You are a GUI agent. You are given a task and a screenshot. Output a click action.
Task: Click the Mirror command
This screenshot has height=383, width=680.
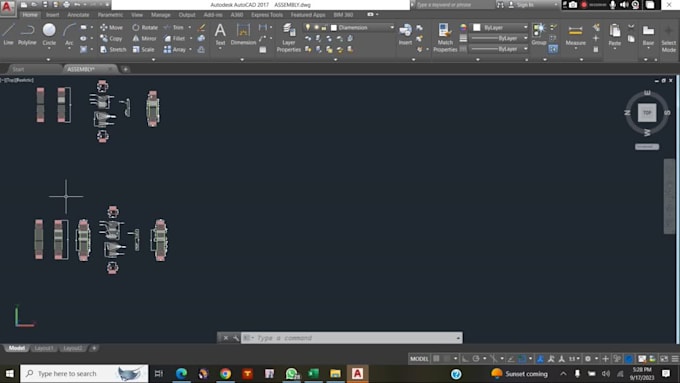(144, 39)
